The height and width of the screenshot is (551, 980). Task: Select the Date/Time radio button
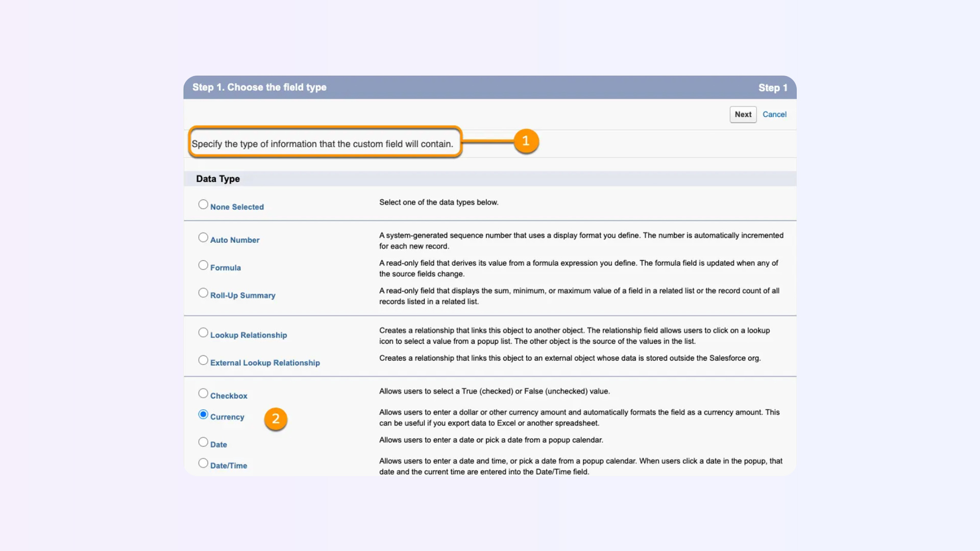click(x=203, y=463)
